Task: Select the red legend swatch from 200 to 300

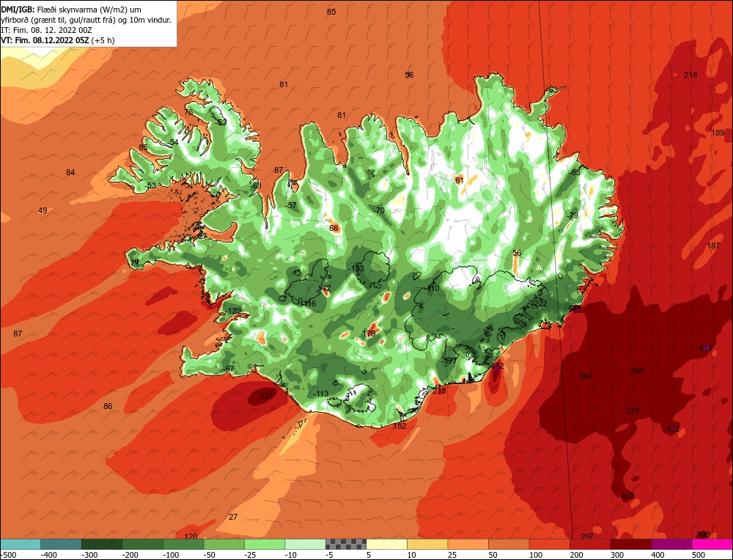Action: point(590,544)
